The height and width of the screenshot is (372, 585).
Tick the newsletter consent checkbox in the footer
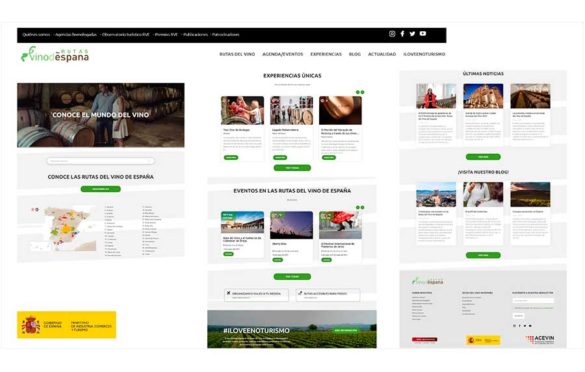coord(514,308)
